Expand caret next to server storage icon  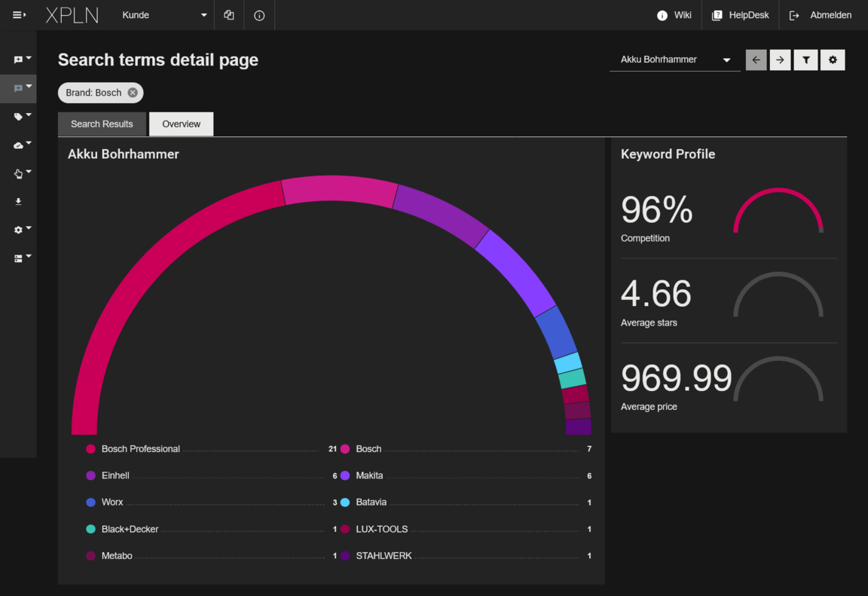tap(29, 256)
